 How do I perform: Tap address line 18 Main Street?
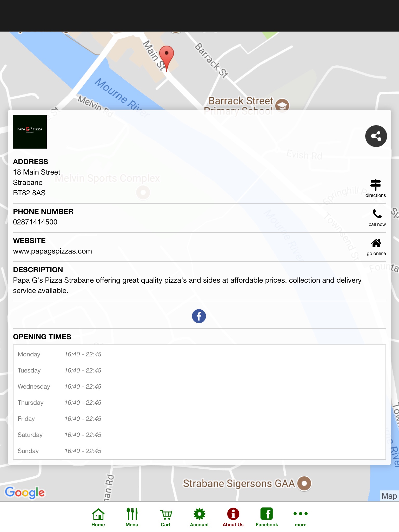[37, 172]
